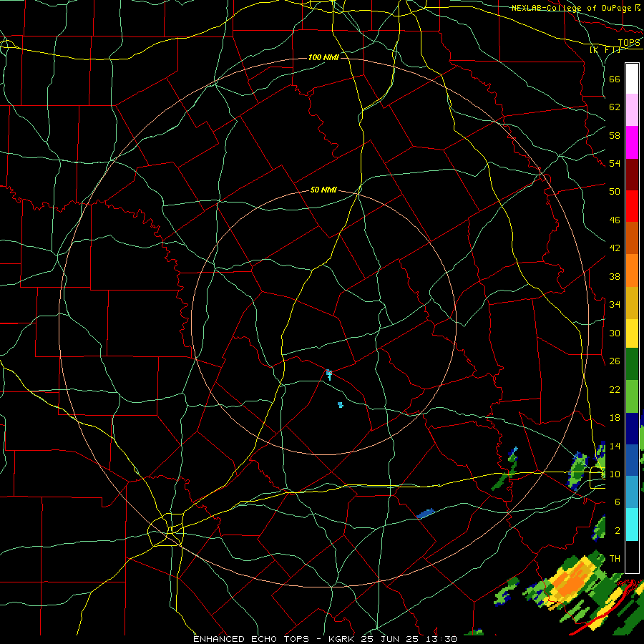The height and width of the screenshot is (644, 644).
Task: Click the navy blue legend swatch
Action: [x=632, y=429]
